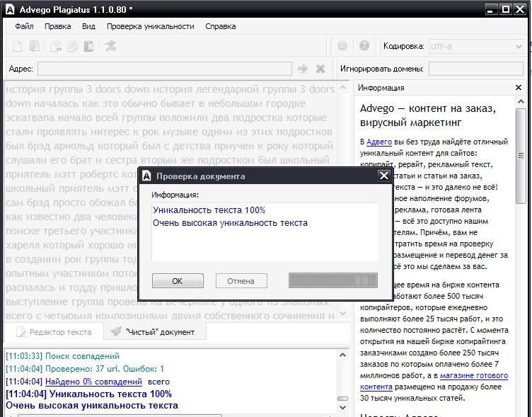
Task: Close the Проверка документа dialog
Action: pos(384,176)
